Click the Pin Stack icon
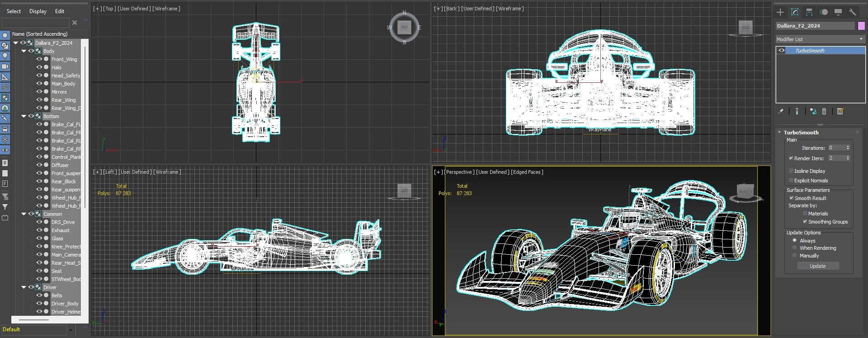The image size is (868, 338). click(781, 111)
